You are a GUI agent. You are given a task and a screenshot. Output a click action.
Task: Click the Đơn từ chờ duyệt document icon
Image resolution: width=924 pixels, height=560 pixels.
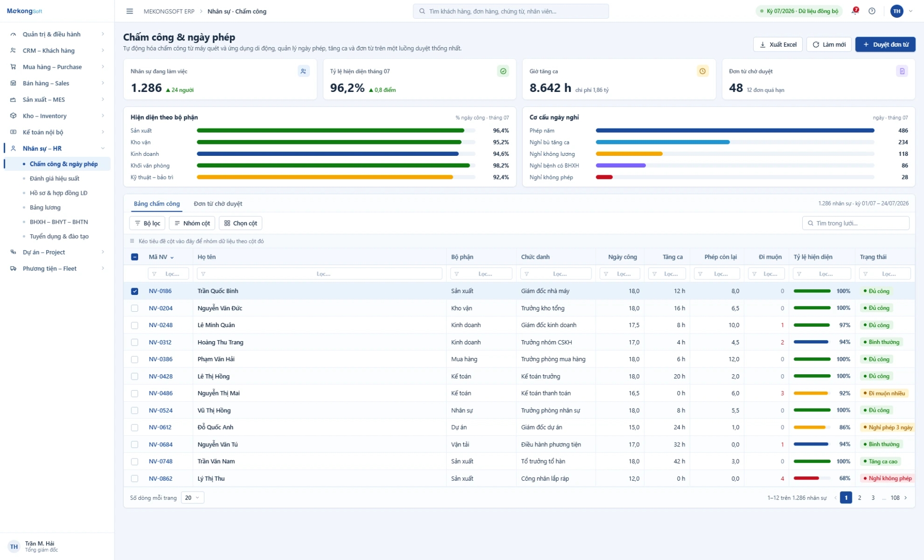coord(902,71)
